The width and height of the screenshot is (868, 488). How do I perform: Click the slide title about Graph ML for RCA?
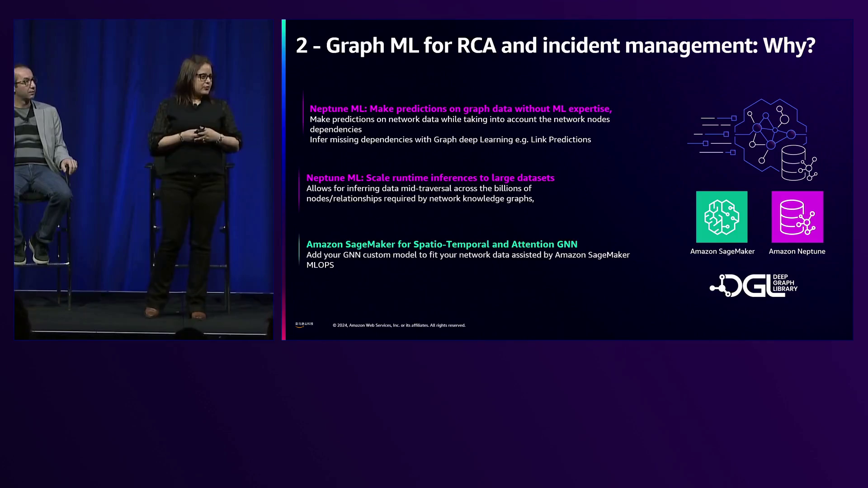pyautogui.click(x=555, y=46)
